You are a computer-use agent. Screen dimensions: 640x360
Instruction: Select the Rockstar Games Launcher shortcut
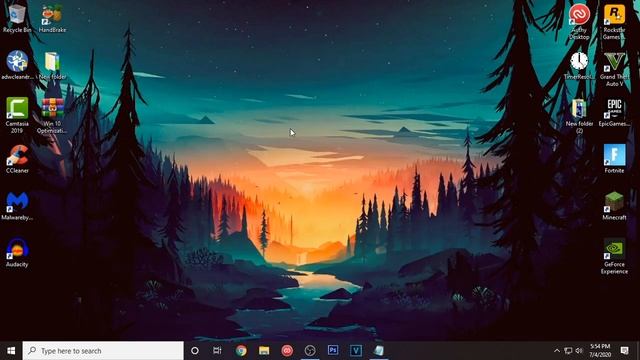point(614,22)
